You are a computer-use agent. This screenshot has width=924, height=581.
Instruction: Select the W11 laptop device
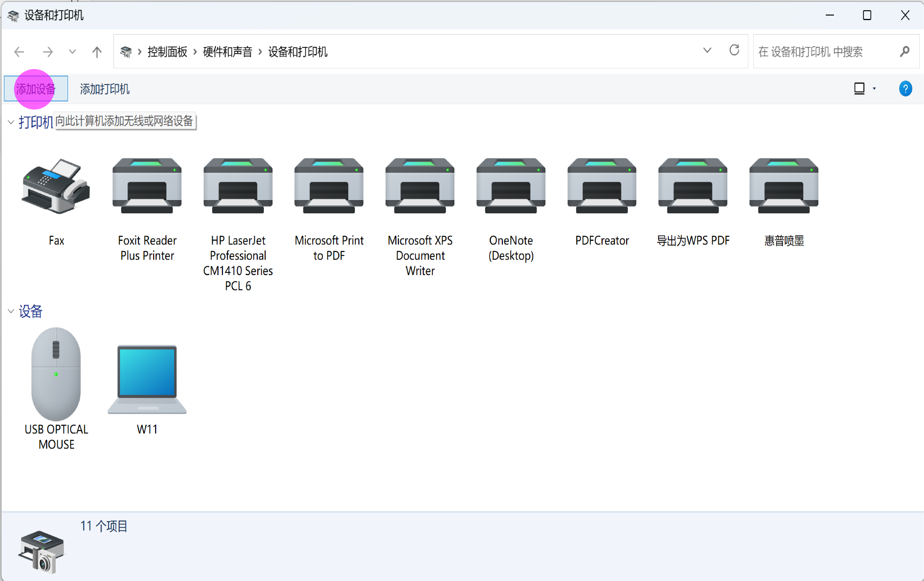coord(147,379)
